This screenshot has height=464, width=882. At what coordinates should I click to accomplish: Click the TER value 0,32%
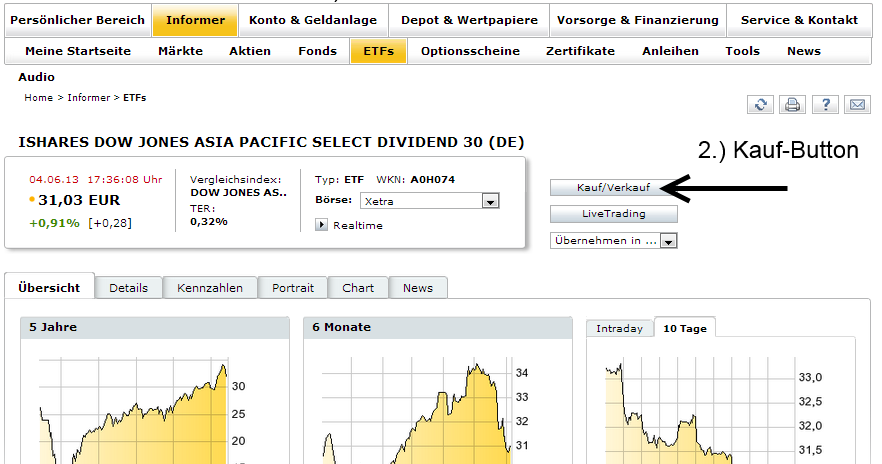(209, 222)
